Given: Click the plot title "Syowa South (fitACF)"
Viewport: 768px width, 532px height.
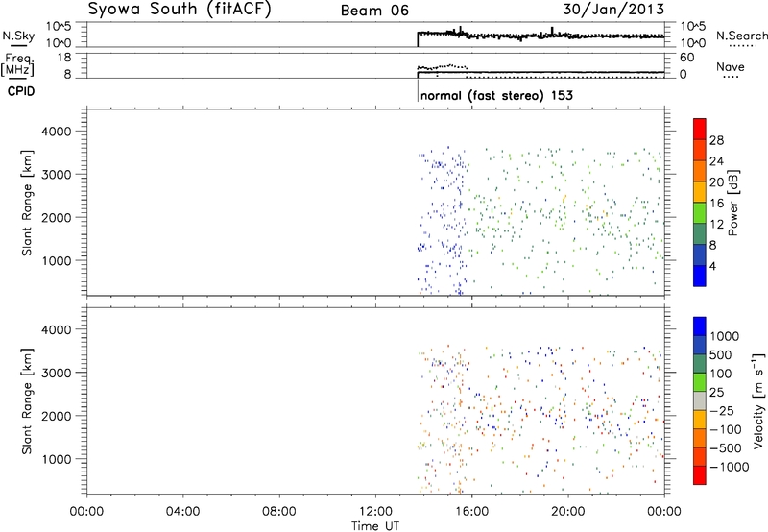Looking at the screenshot, I should 180,9.
